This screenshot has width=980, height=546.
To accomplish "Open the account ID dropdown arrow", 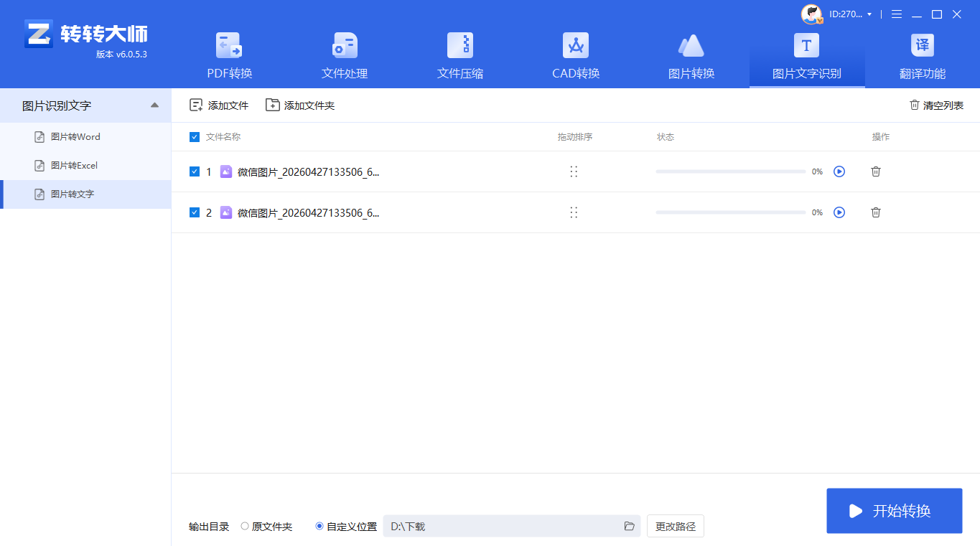I will (x=869, y=14).
